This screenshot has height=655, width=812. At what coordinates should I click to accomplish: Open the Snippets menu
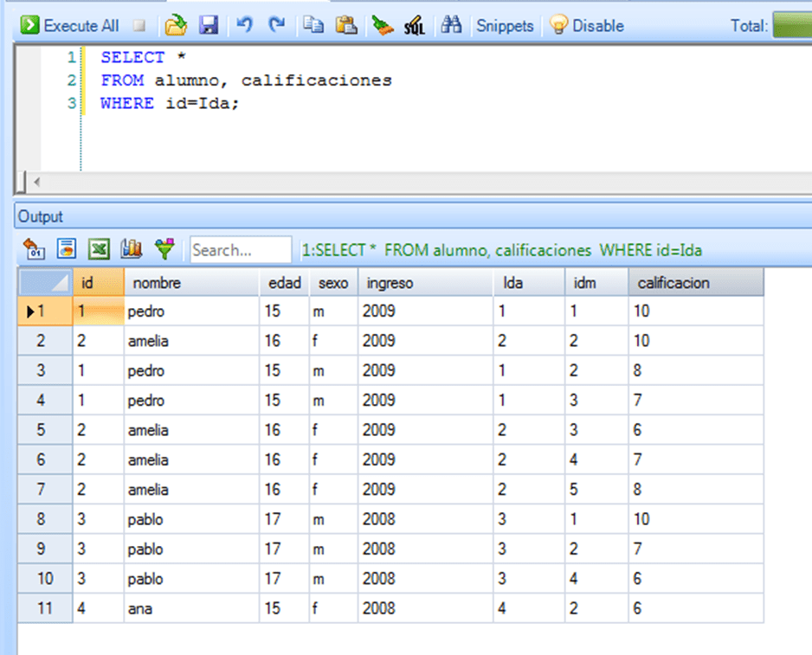[x=505, y=26]
